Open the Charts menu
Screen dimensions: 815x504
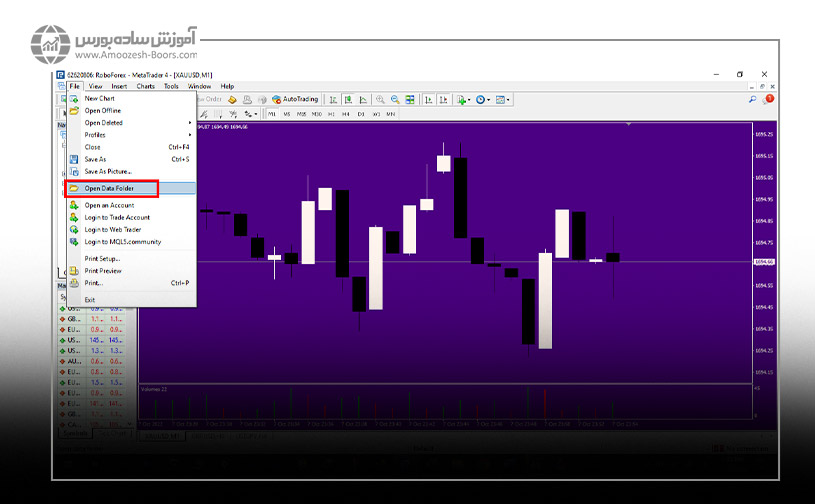pos(145,87)
